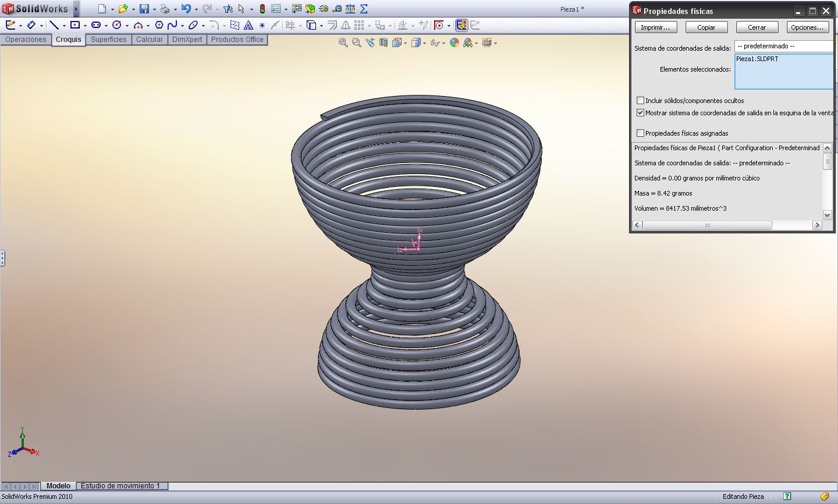Expand the Display Style dropdown arrow

(x=424, y=43)
